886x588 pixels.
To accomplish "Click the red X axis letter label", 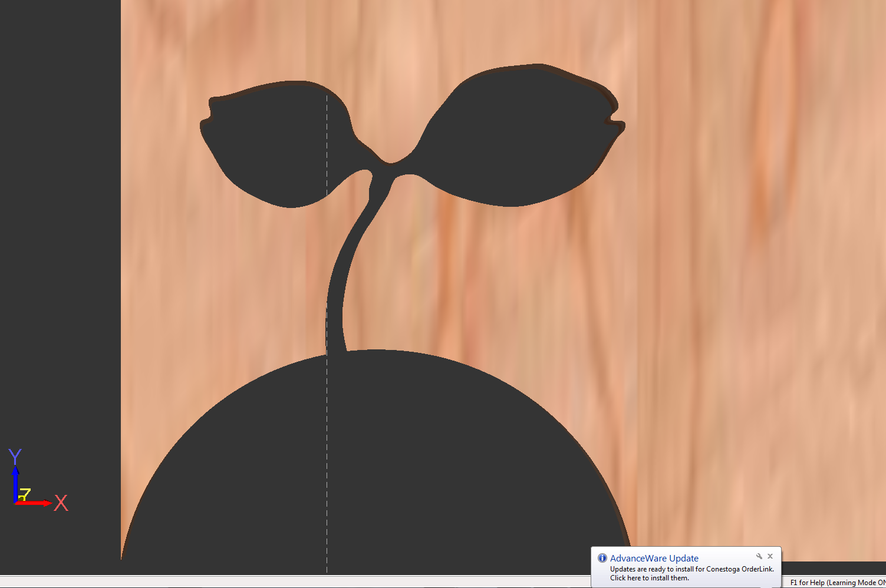I will (61, 503).
